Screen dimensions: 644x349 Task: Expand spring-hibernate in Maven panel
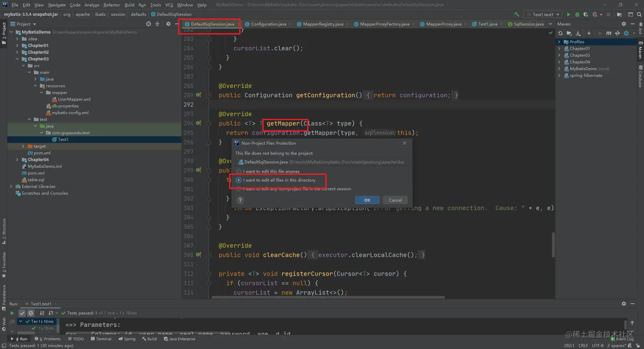point(559,75)
